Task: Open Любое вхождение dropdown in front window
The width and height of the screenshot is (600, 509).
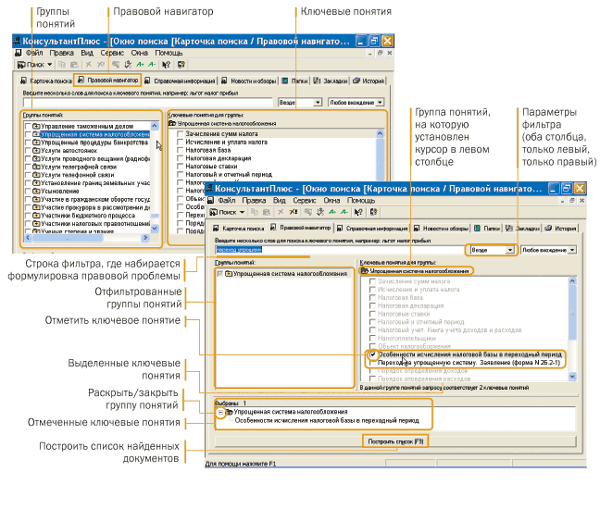Action: coord(572,250)
